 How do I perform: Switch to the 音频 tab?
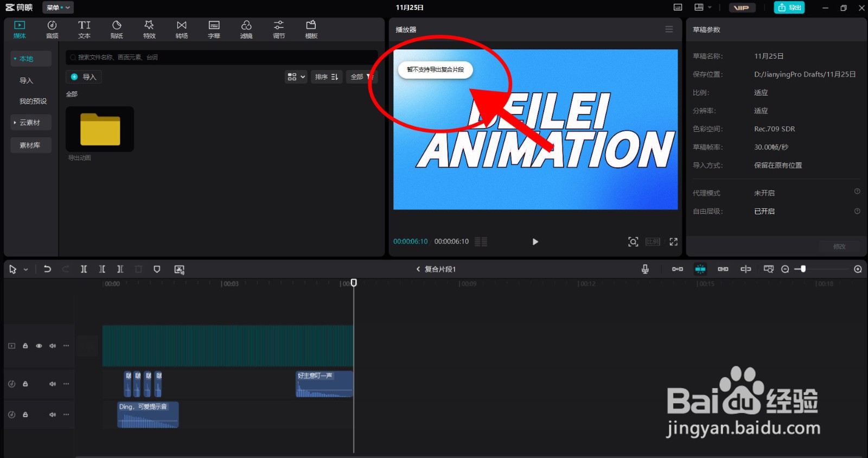[52, 29]
